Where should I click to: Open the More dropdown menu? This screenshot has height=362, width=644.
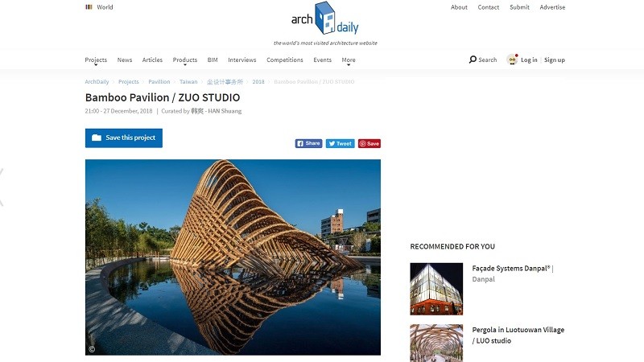pyautogui.click(x=349, y=60)
